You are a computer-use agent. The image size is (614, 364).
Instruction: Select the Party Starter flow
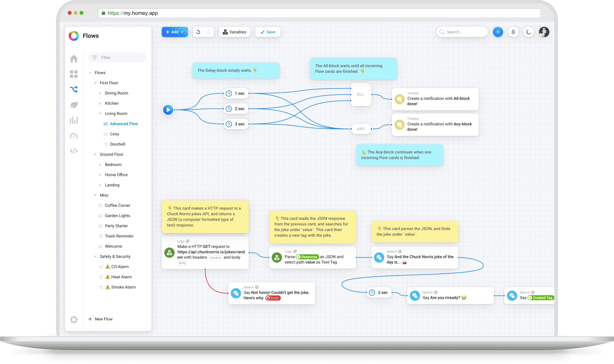[x=116, y=226]
